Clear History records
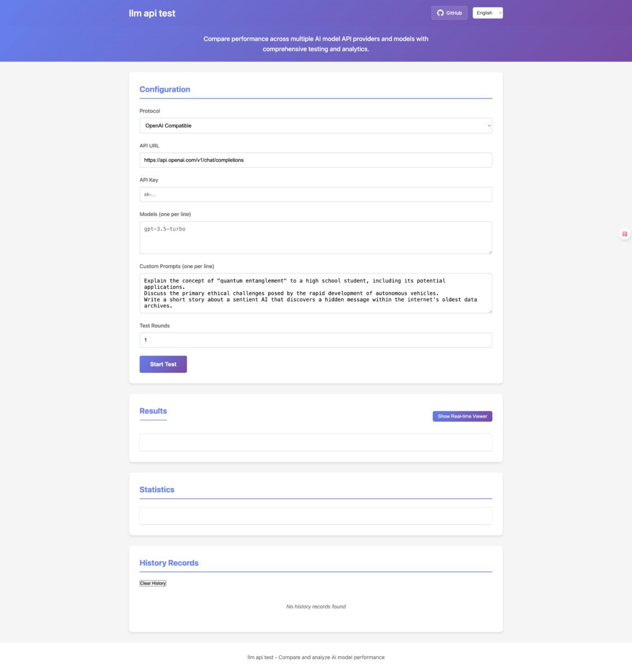The height and width of the screenshot is (672, 632). pyautogui.click(x=153, y=583)
